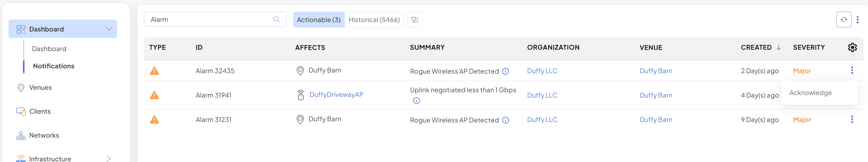Open table column settings gear
This screenshot has width=868, height=162.
pyautogui.click(x=852, y=47)
